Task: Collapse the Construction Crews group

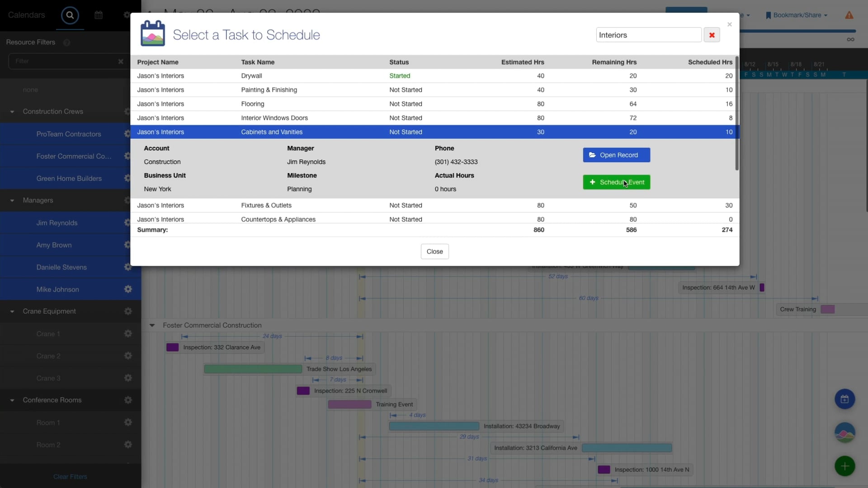Action: pyautogui.click(x=12, y=112)
